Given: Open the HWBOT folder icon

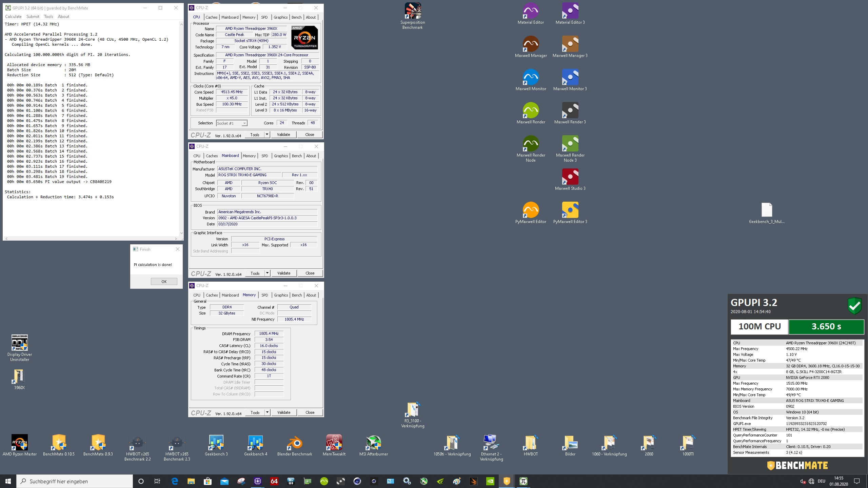Looking at the screenshot, I should pos(531,445).
